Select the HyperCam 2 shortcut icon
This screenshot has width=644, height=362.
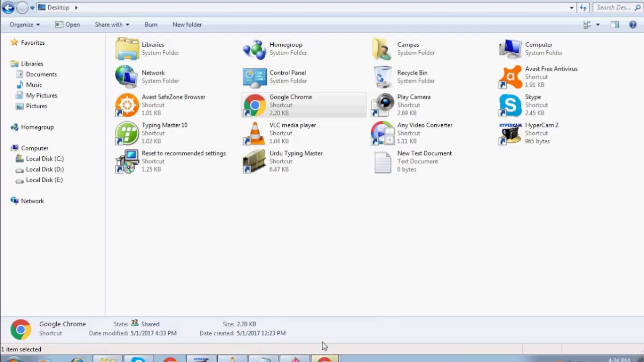[x=510, y=133]
